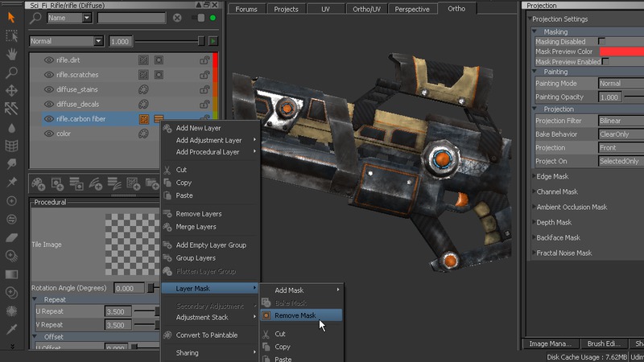The width and height of the screenshot is (644, 362).
Task: Select the arrow Select tool in left toolbar
Action: click(x=11, y=18)
